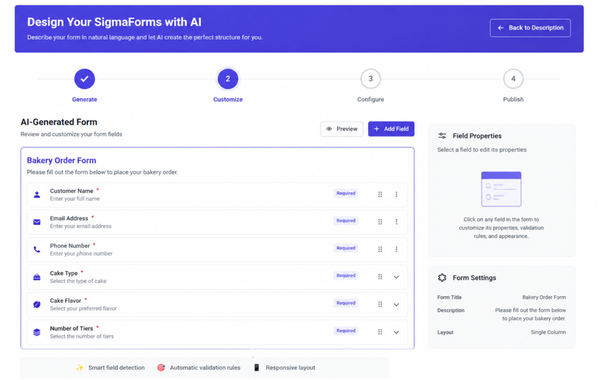Select the Customer Name field label

click(72, 191)
